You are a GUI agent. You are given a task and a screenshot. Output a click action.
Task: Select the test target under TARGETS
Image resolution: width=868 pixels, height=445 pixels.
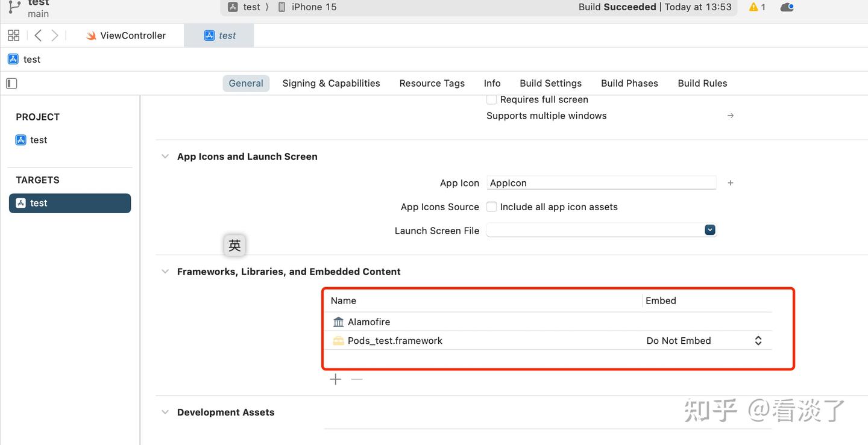tap(70, 203)
